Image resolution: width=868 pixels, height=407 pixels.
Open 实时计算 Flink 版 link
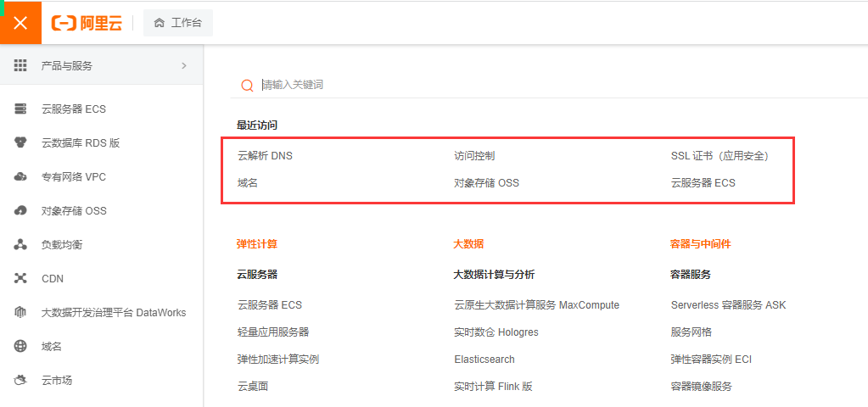pos(493,387)
